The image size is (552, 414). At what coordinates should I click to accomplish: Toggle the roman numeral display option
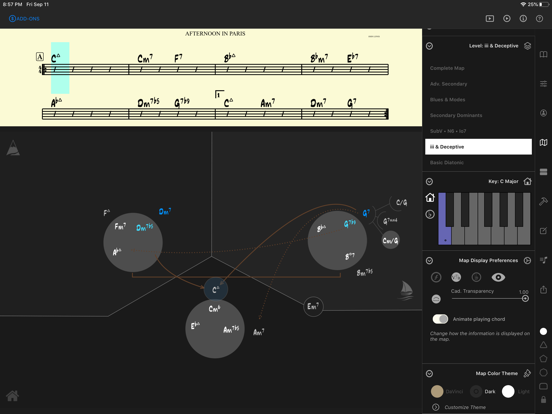tap(456, 277)
